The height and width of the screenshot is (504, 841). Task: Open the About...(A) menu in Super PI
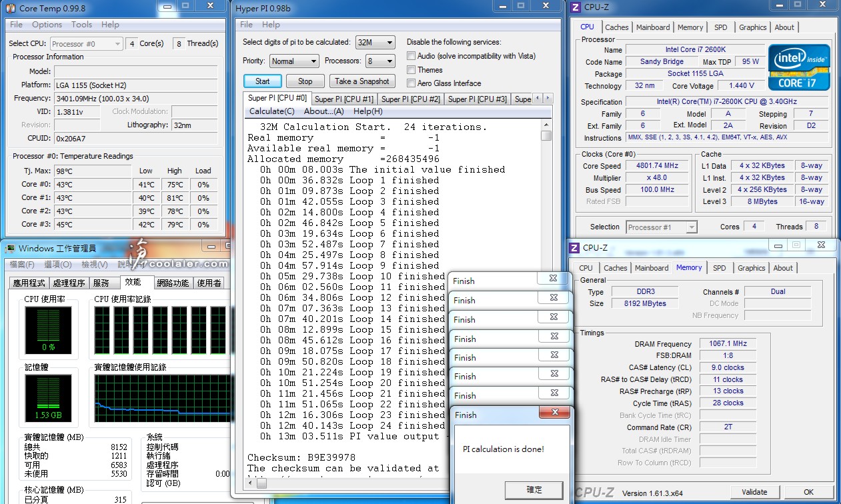(x=324, y=111)
